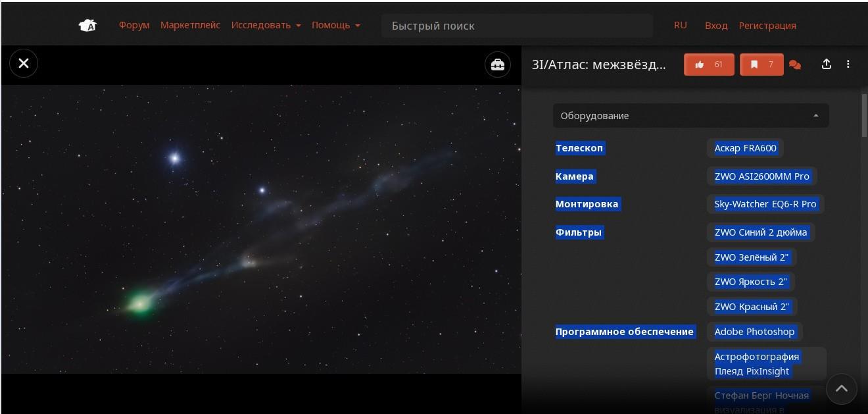This screenshot has width=868, height=414.
Task: Open the comments speech-bubble icon
Action: coord(795,65)
